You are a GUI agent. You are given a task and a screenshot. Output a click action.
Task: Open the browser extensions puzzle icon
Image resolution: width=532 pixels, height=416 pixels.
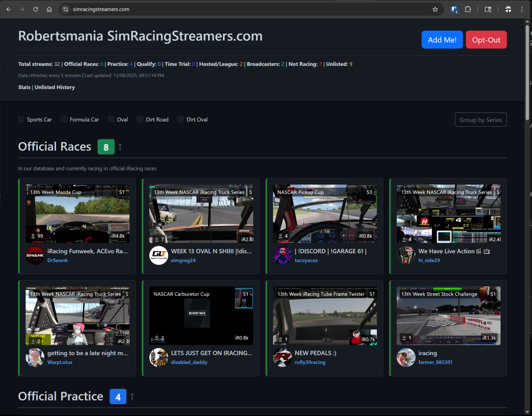point(468,9)
